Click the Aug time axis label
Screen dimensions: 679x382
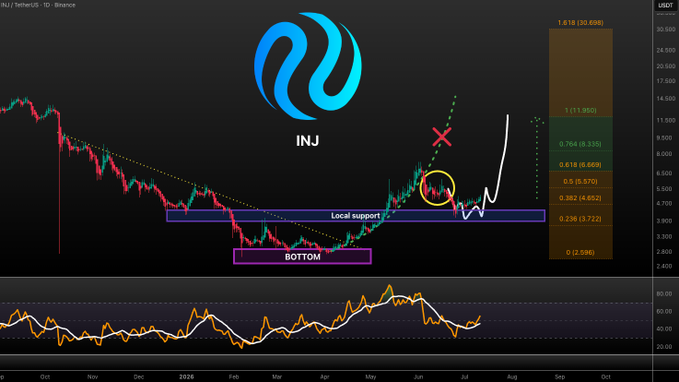pyautogui.click(x=512, y=377)
